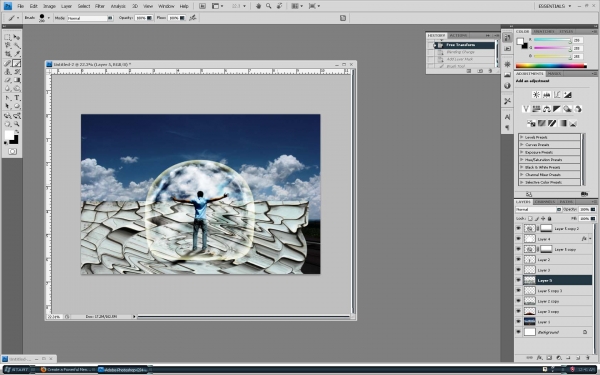
Task: Select the Eraser tool
Action: coord(7,80)
